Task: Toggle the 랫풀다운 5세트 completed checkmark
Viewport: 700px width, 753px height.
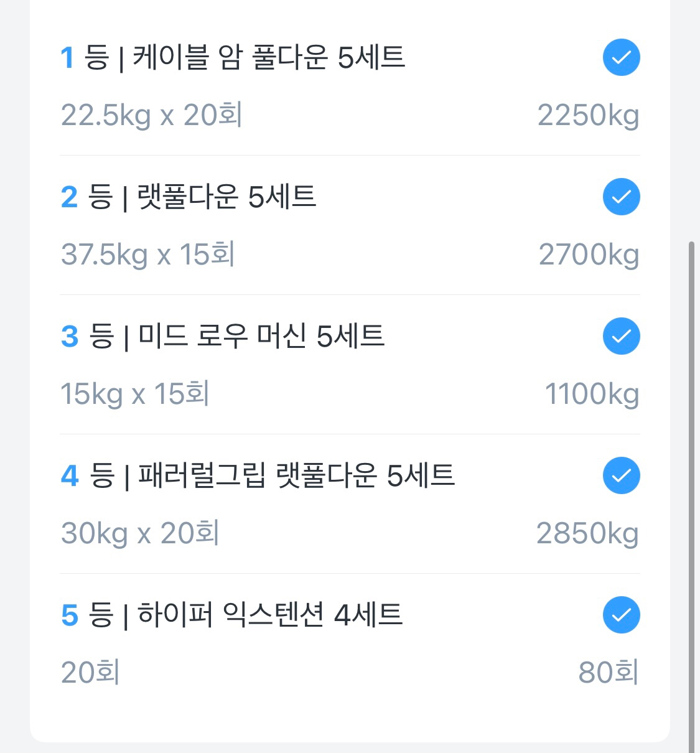Action: coord(621,197)
